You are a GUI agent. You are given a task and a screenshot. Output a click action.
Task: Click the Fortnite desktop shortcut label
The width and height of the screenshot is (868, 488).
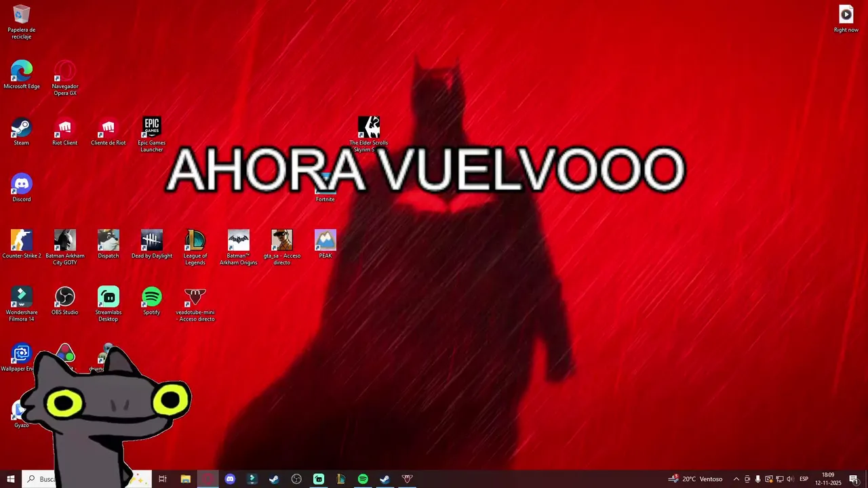tap(325, 199)
